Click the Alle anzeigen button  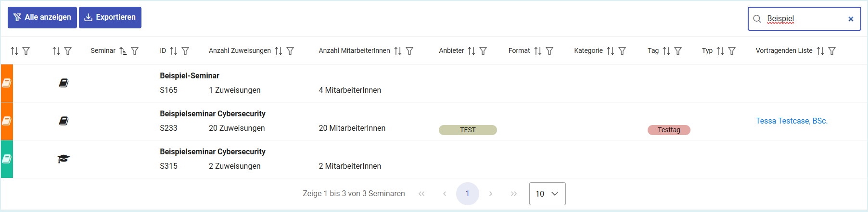[42, 17]
